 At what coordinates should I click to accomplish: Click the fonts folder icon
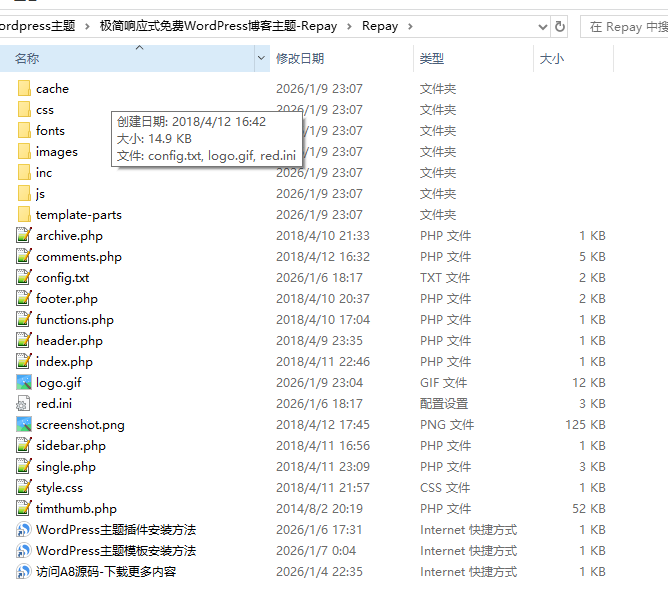click(24, 130)
